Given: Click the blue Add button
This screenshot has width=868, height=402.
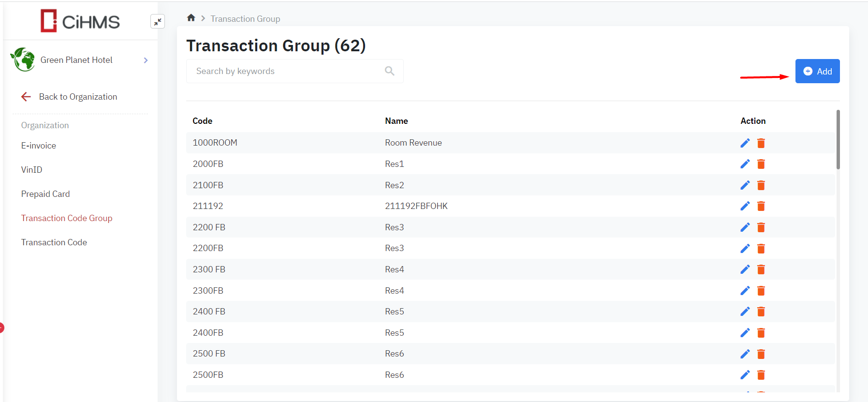Looking at the screenshot, I should click(x=817, y=71).
